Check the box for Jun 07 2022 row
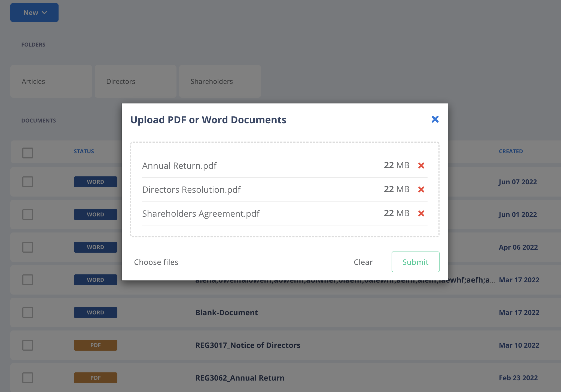561x392 pixels. [x=28, y=182]
